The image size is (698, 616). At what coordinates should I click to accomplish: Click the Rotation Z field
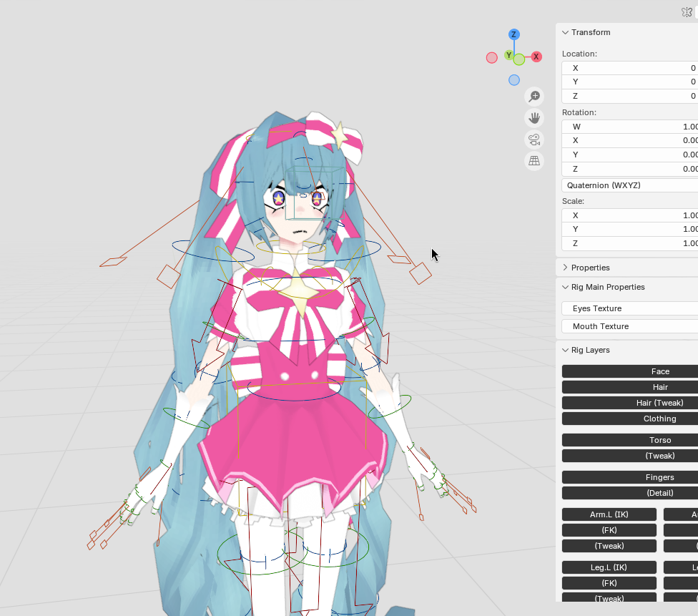(x=630, y=169)
